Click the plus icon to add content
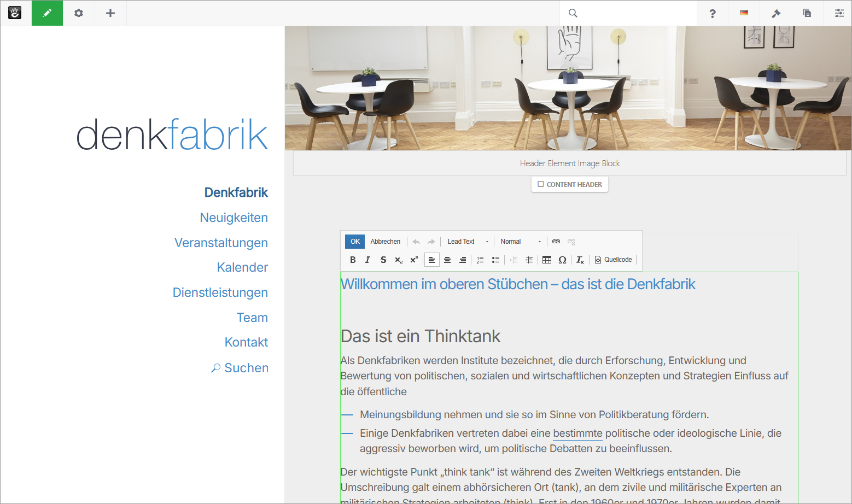Image resolution: width=852 pixels, height=504 pixels. (x=110, y=13)
